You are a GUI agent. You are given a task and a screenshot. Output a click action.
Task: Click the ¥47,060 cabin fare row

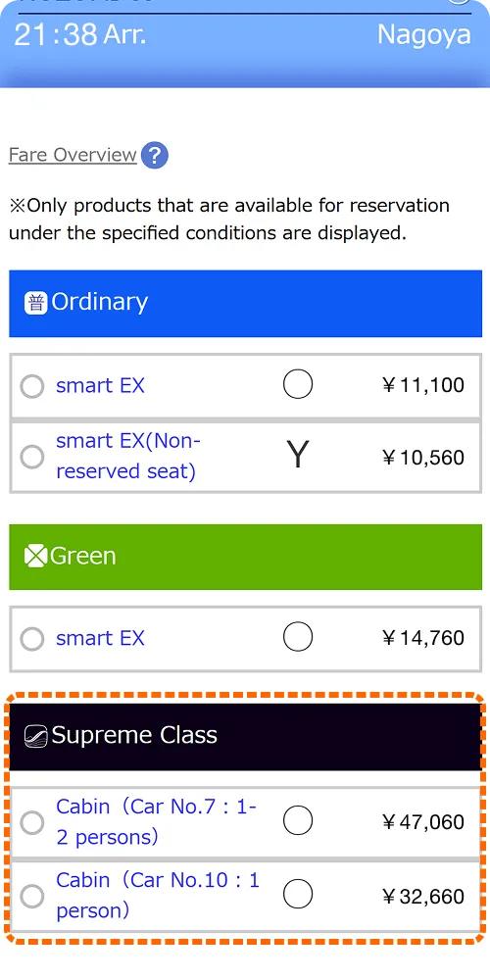(x=246, y=821)
